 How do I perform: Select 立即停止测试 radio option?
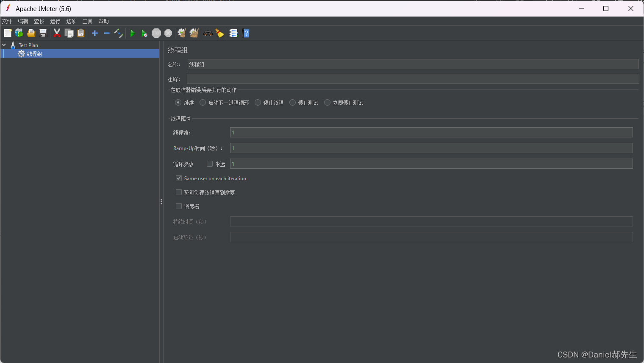(327, 103)
